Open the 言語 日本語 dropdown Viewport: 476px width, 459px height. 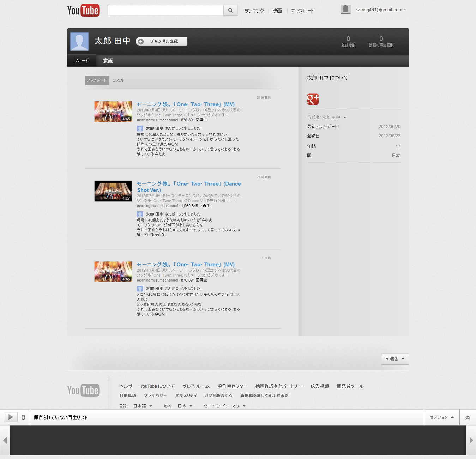[143, 406]
